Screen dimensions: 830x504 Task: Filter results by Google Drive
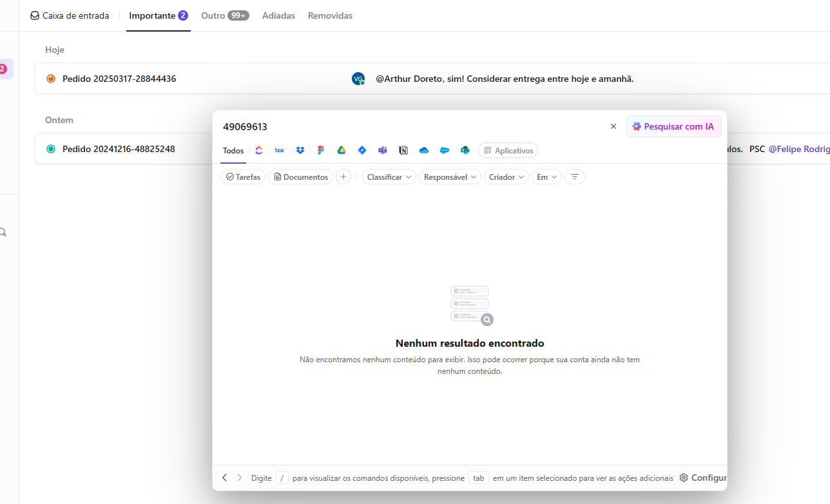coord(342,150)
